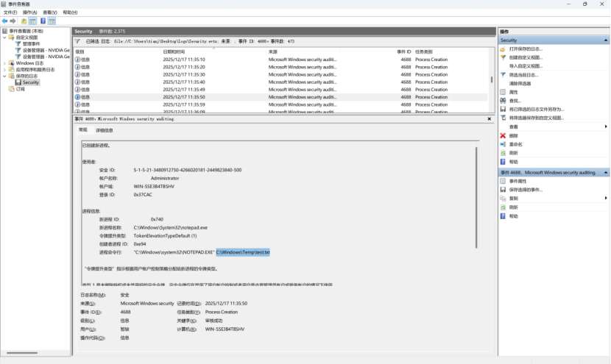Click the 打开保存的日志 folder icon
Viewport: 611px width, 364px height.
(x=504, y=49)
